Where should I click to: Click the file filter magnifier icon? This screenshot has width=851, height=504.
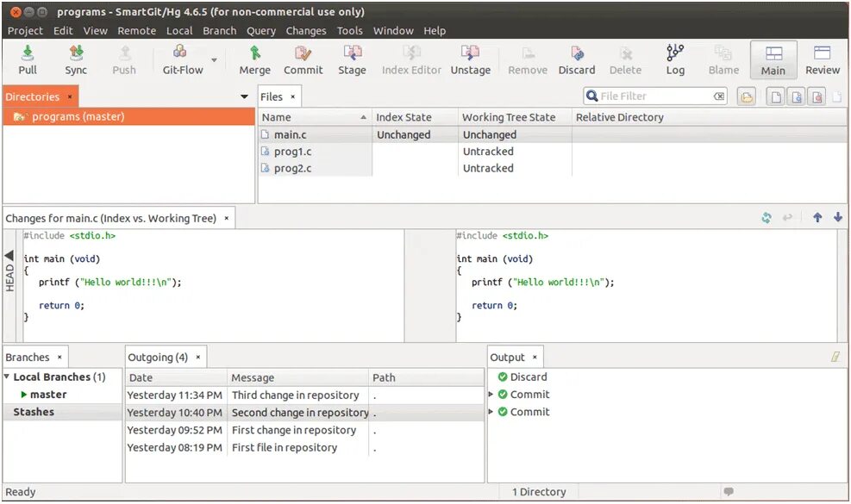591,96
